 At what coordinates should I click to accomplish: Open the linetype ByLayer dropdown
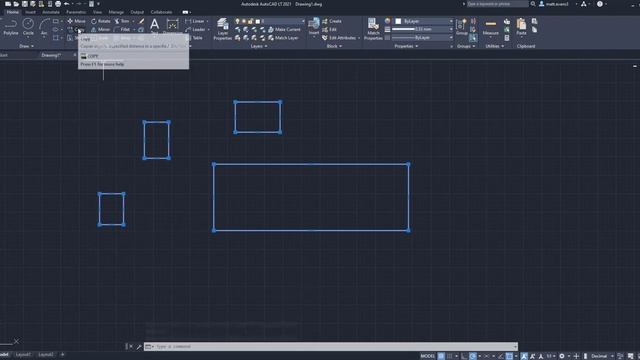pyautogui.click(x=422, y=38)
